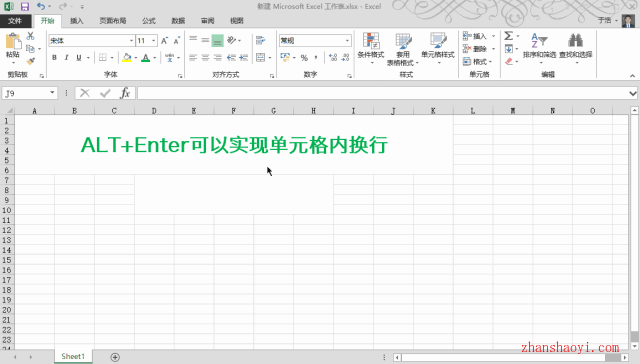Image resolution: width=640 pixels, height=364 pixels.
Task: Click the Insert Function fx icon
Action: [125, 93]
